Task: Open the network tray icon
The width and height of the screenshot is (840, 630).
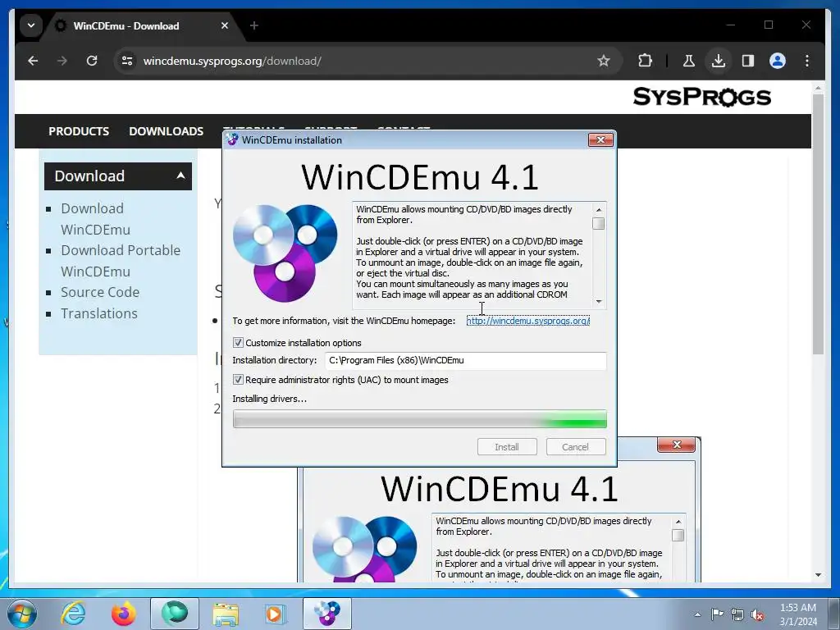Action: point(737,614)
